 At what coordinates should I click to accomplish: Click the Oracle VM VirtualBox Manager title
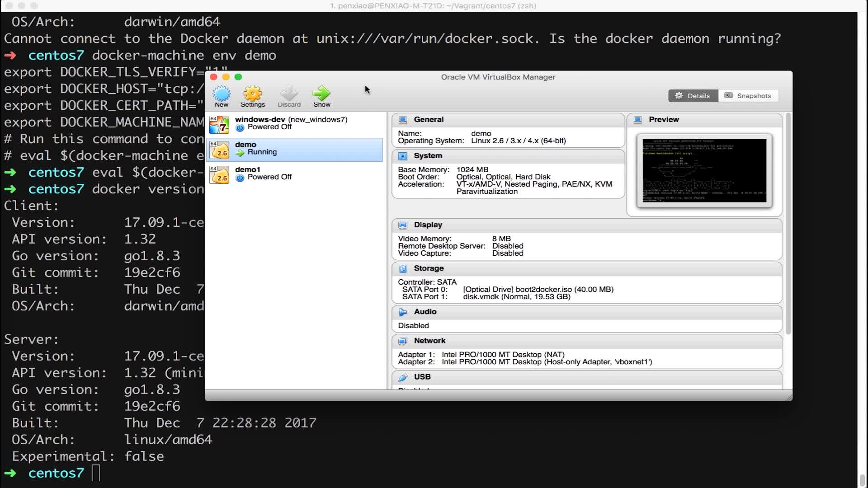click(498, 77)
